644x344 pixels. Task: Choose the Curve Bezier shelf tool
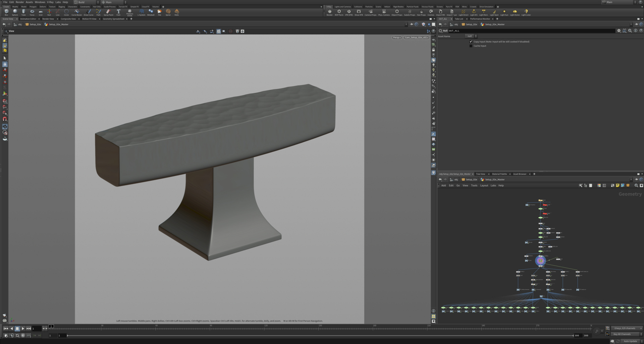point(76,12)
